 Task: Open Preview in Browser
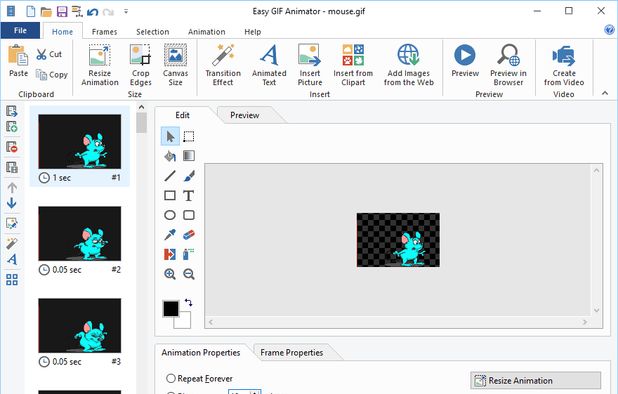point(508,65)
